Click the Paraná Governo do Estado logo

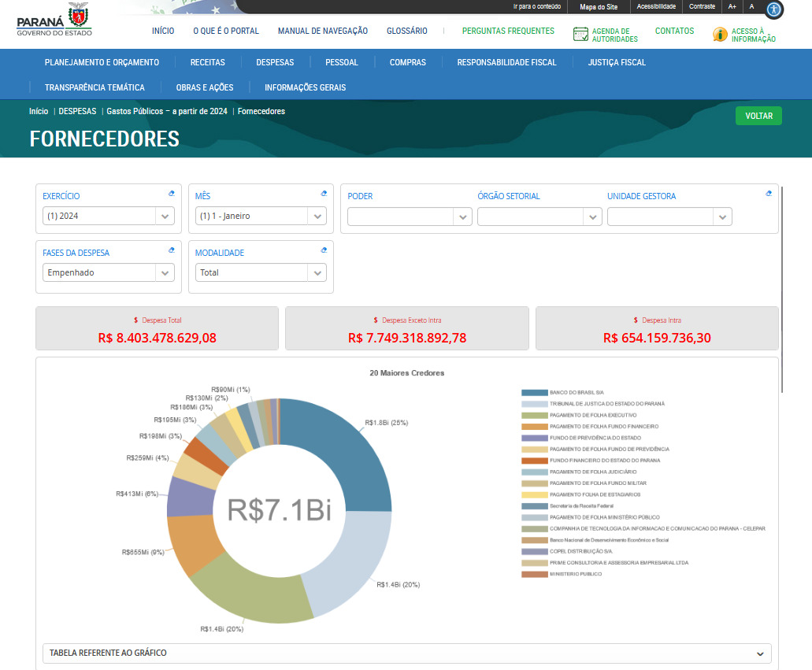(54, 20)
